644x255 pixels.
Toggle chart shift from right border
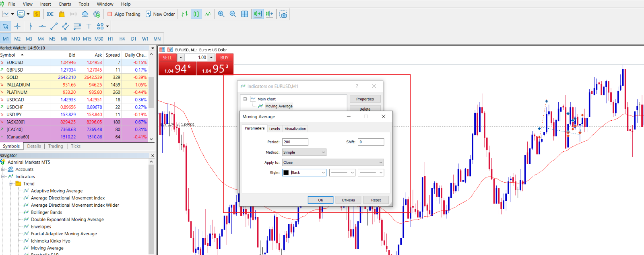click(269, 14)
